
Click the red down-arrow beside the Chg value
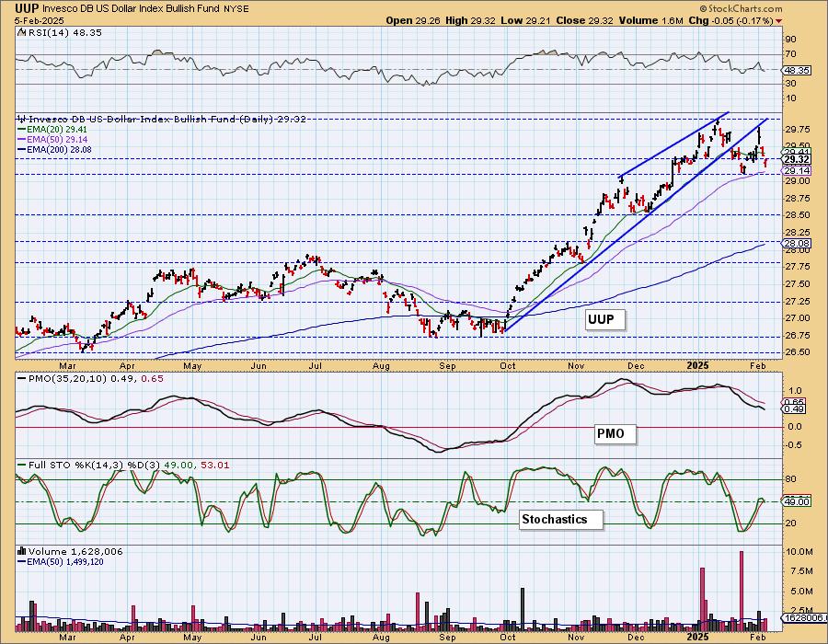click(779, 21)
